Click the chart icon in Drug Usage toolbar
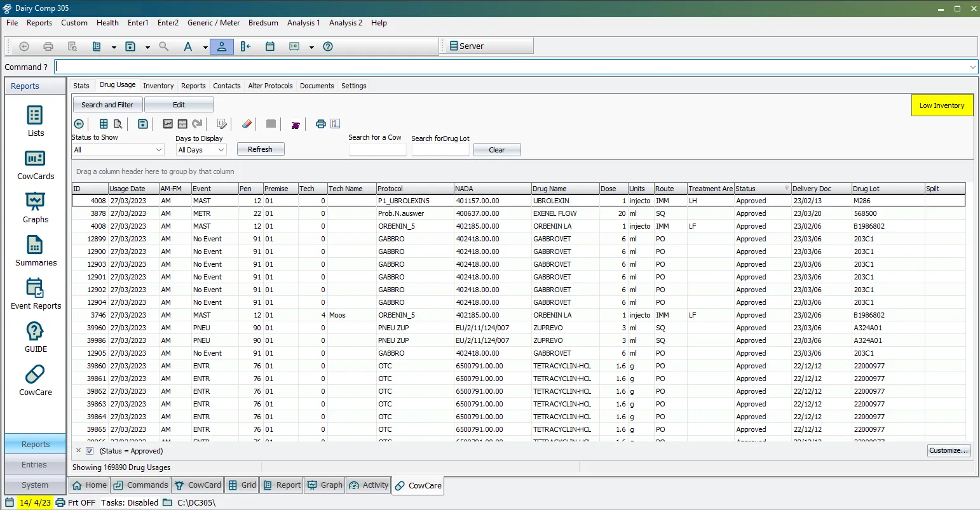The image size is (980, 510). [168, 124]
